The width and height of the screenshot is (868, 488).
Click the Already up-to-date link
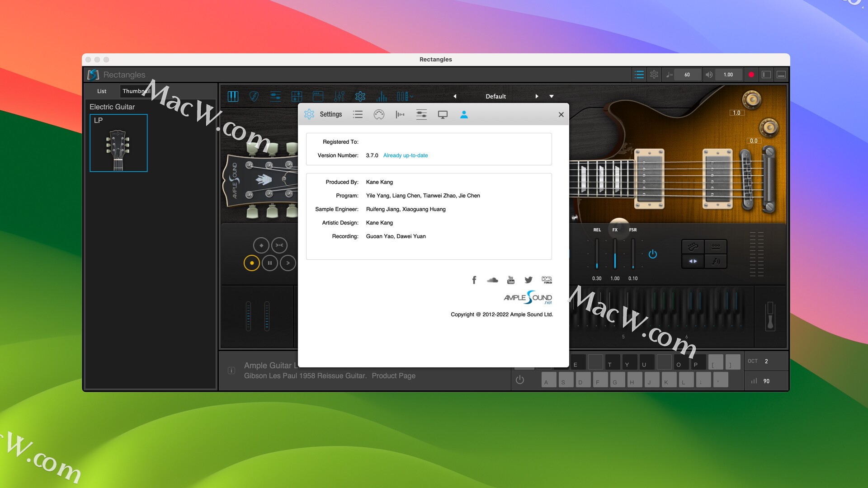pyautogui.click(x=405, y=155)
